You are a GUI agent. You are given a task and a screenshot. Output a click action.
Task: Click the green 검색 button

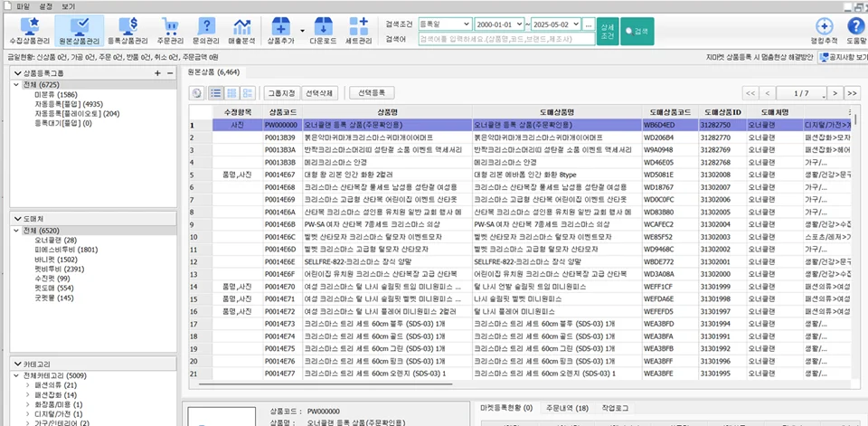click(x=637, y=31)
